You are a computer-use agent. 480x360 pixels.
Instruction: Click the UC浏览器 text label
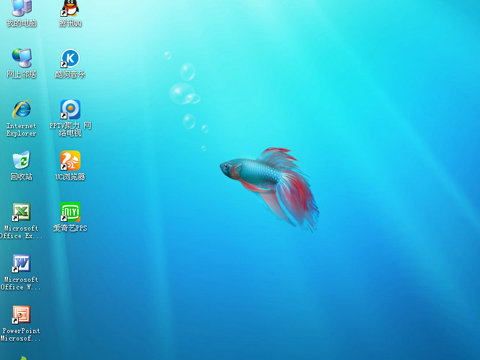[70, 177]
